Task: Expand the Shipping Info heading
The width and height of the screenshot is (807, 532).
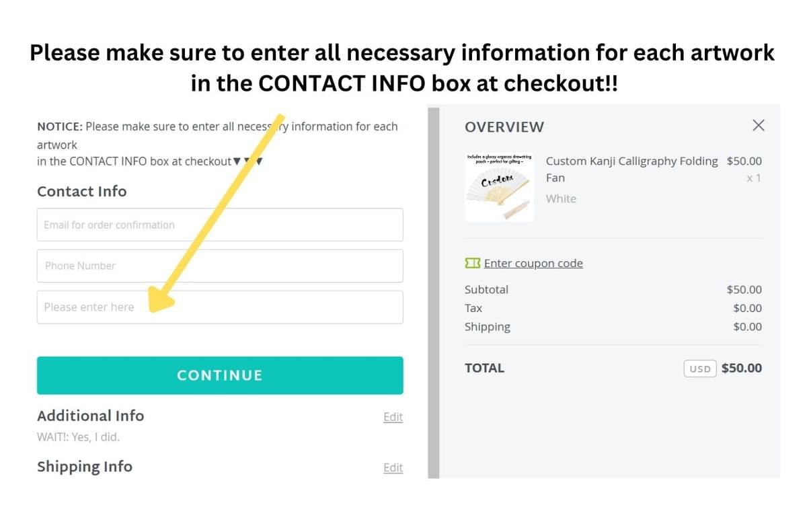Action: point(85,467)
